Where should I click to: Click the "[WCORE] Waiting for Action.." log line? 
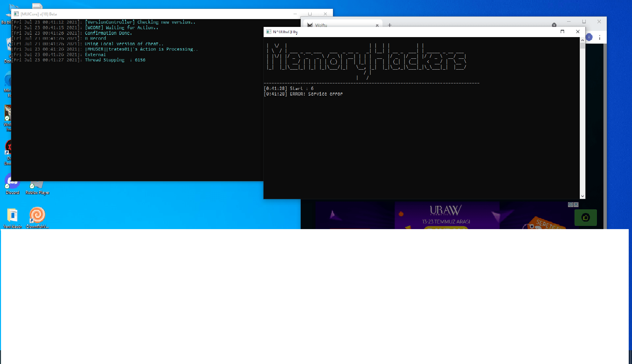click(85, 28)
